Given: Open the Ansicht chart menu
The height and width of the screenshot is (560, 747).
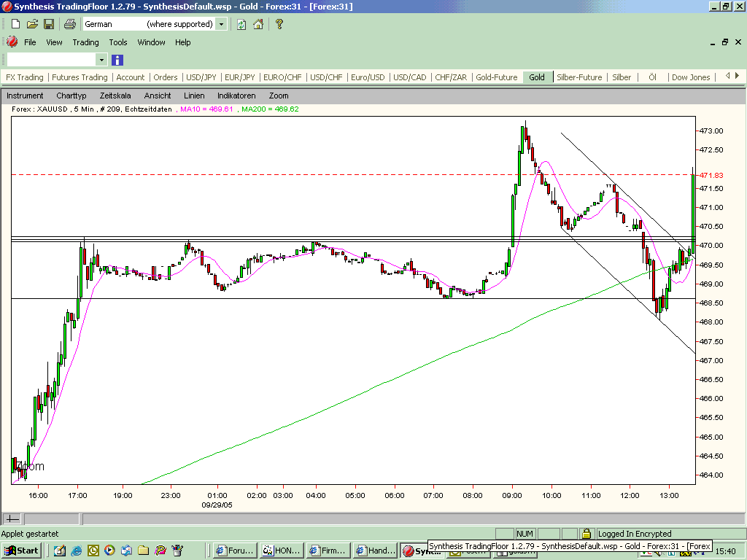Looking at the screenshot, I should (158, 96).
